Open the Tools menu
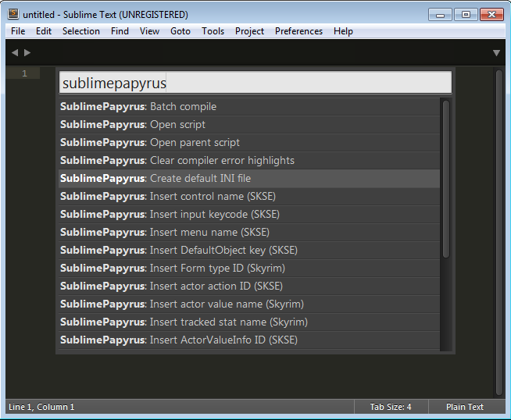 coord(213,31)
